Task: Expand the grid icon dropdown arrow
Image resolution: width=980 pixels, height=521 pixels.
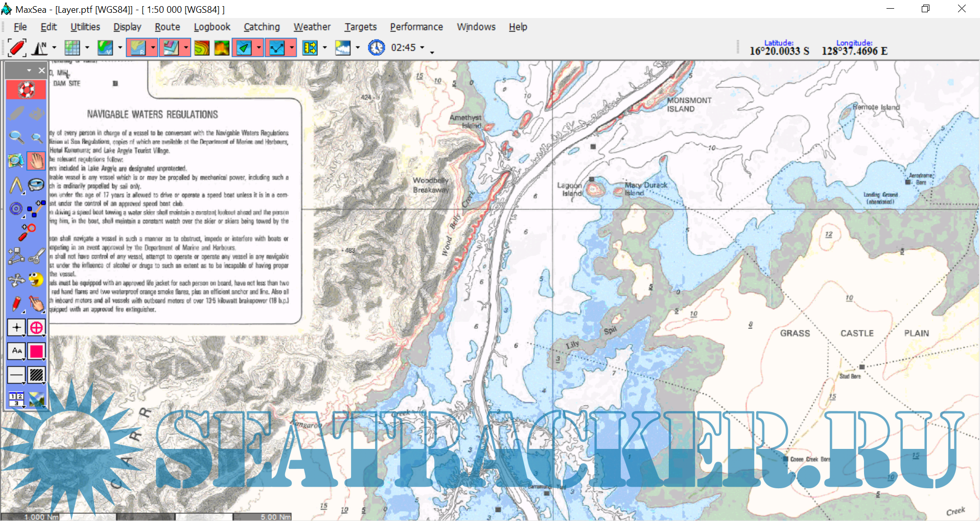Action: (x=87, y=48)
